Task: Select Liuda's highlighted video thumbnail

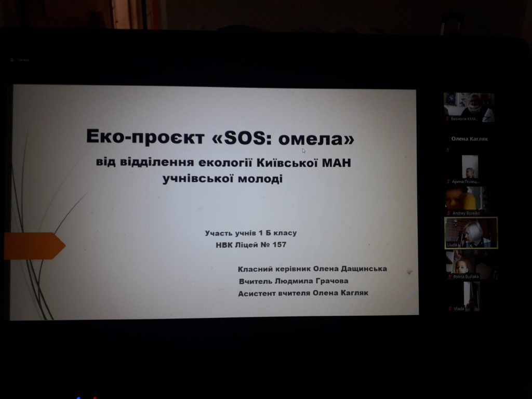Action: 471,233
